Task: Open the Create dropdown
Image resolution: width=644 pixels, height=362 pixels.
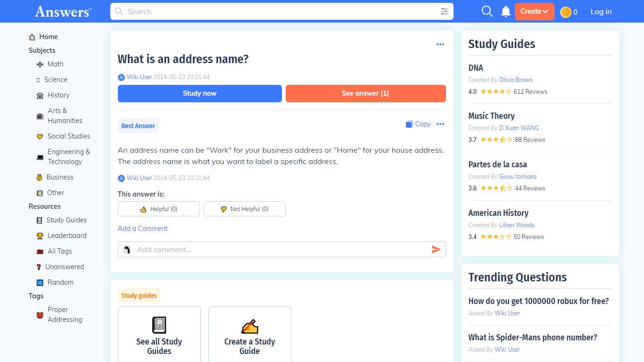Action: point(534,11)
